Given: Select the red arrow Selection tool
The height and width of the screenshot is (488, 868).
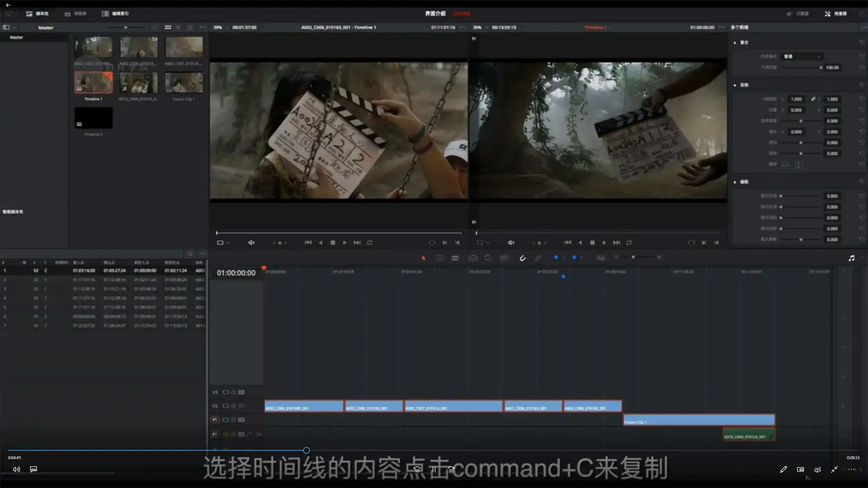Looking at the screenshot, I should pos(423,258).
